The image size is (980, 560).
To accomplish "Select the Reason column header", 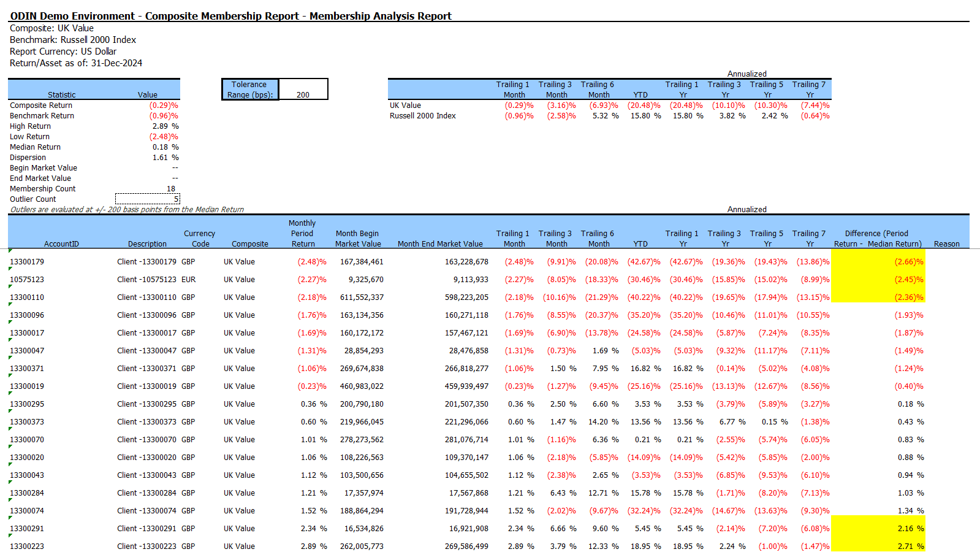I will tap(946, 244).
